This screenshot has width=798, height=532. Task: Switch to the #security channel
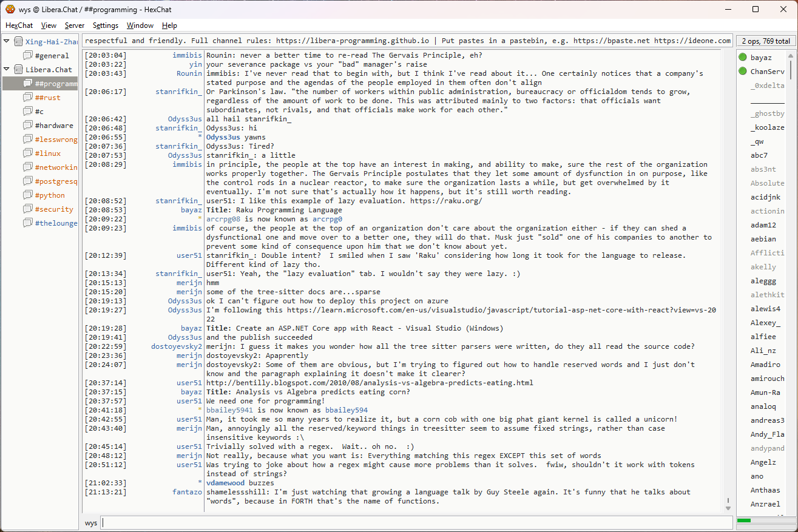[53, 209]
